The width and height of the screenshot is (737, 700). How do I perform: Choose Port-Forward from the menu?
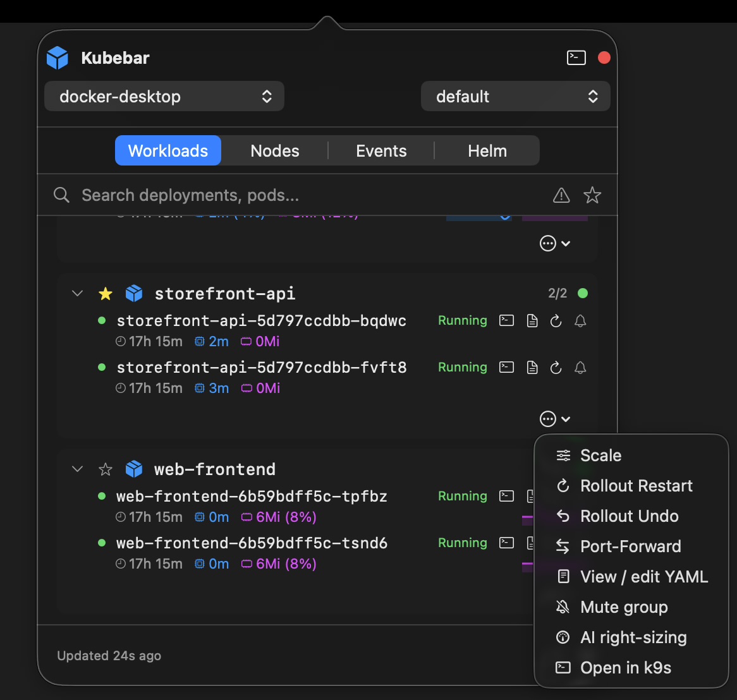coord(631,546)
